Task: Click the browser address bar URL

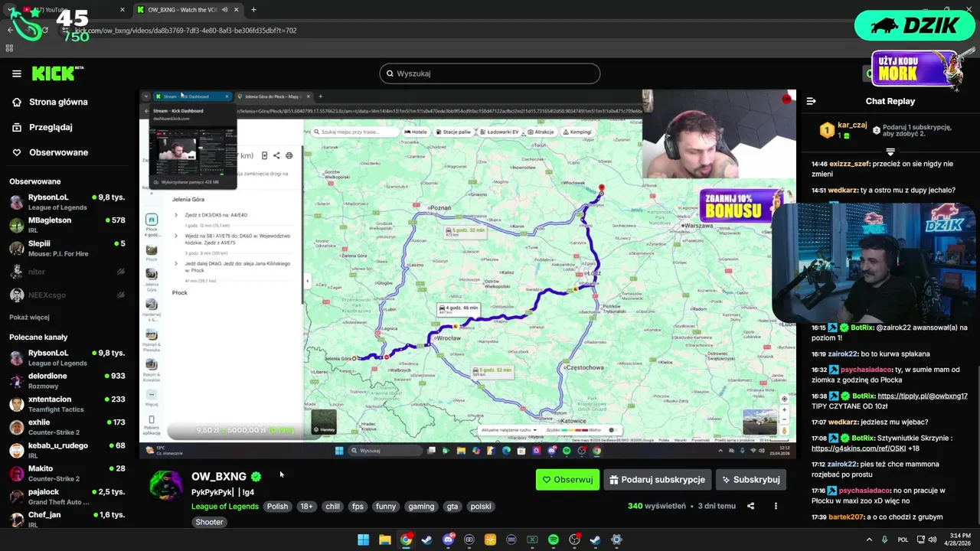Action: [x=185, y=31]
